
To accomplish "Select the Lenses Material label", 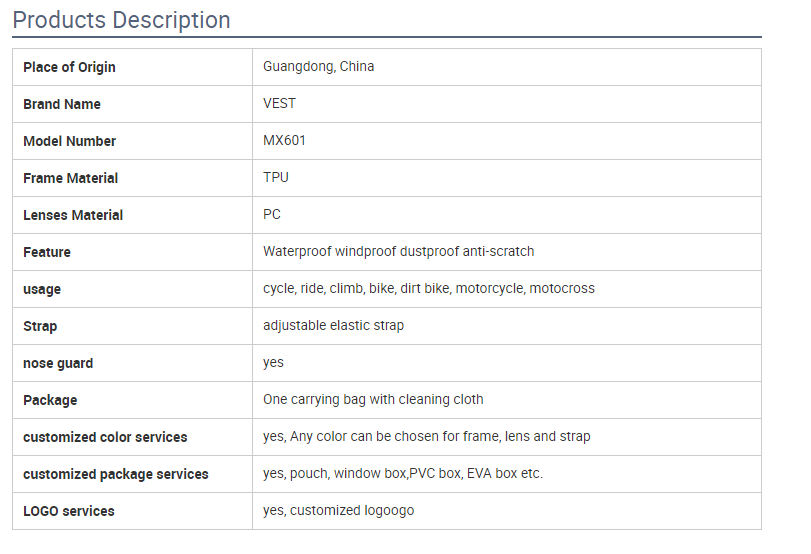I will [x=73, y=215].
